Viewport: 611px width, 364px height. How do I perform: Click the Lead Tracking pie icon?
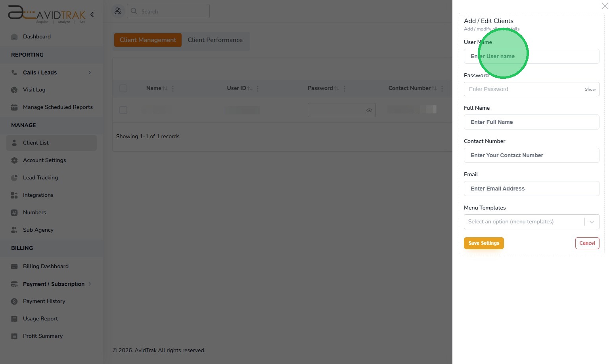click(x=14, y=178)
